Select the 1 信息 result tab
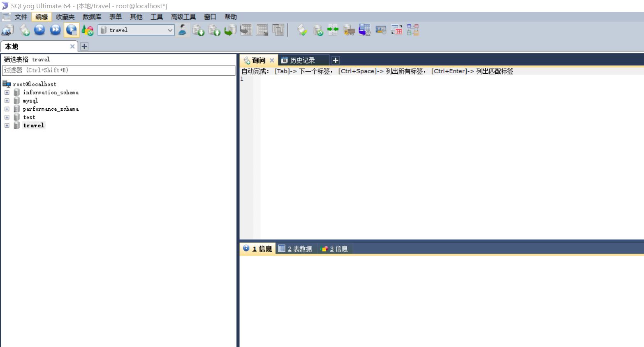 click(258, 249)
